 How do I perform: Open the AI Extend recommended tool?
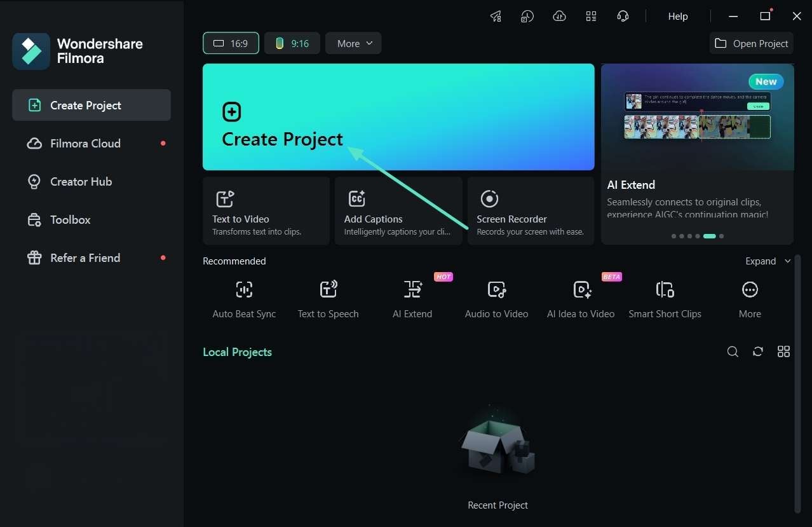click(x=412, y=299)
